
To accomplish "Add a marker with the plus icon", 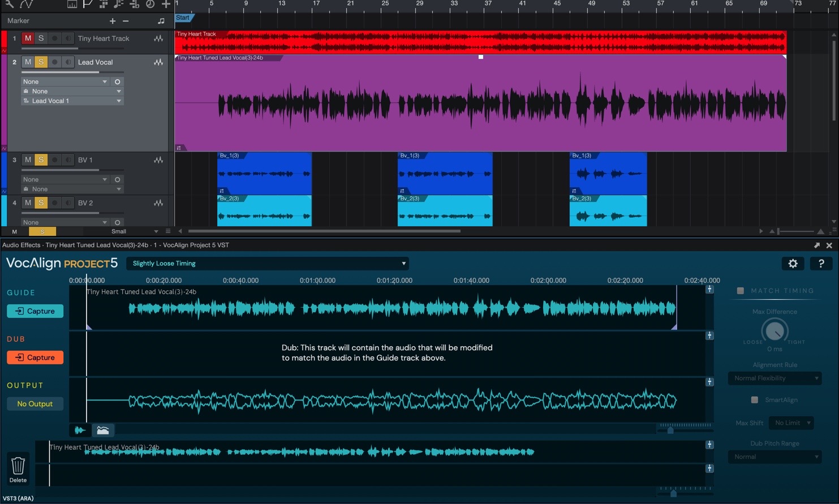I will (x=112, y=21).
